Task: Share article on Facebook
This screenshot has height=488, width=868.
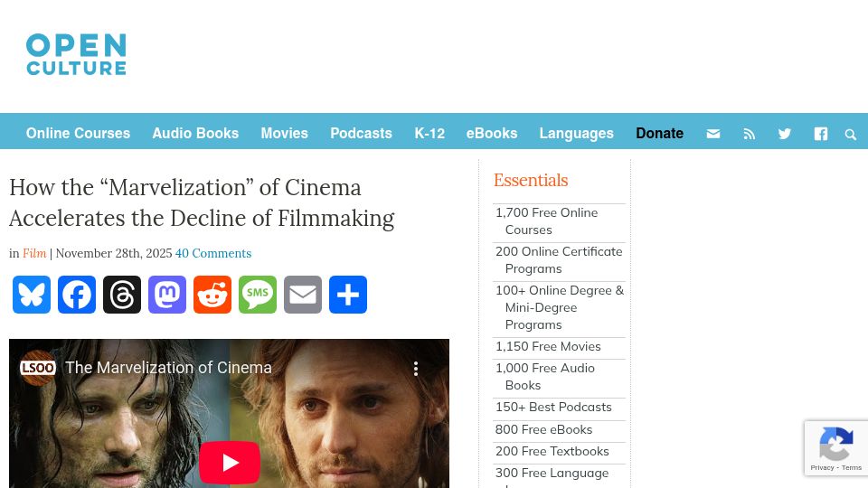Action: pos(77,295)
